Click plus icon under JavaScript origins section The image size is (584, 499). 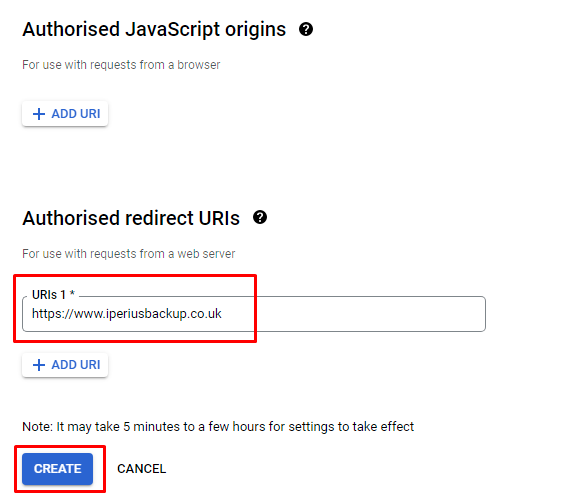pyautogui.click(x=39, y=114)
